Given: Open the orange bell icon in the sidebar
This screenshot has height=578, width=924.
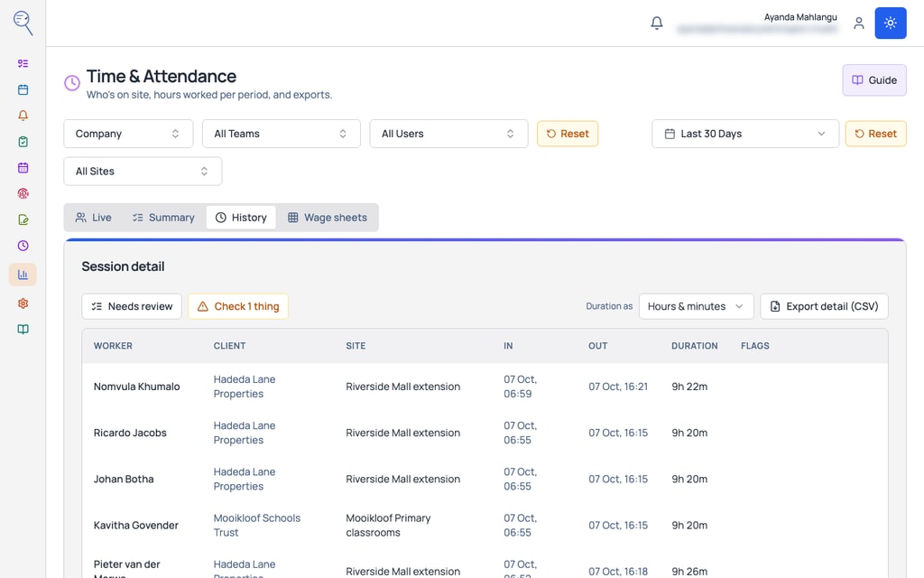Looking at the screenshot, I should (23, 116).
